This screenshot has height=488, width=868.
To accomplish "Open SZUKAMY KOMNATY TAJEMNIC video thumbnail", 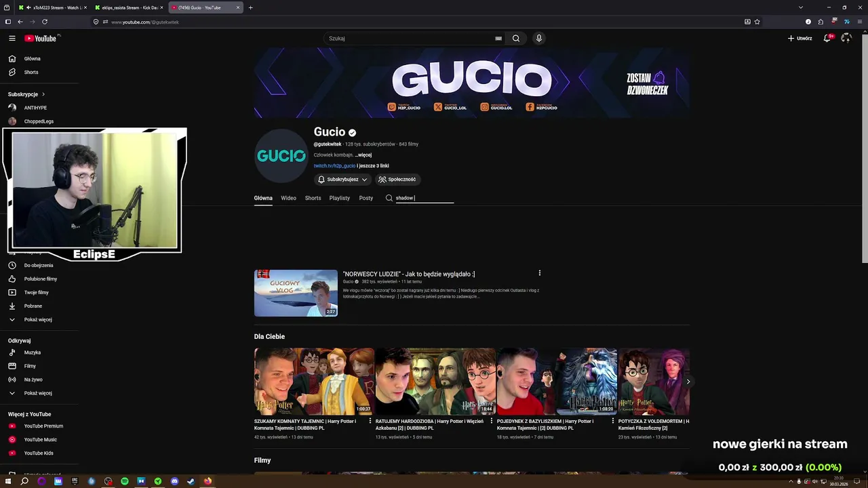I will click(314, 382).
